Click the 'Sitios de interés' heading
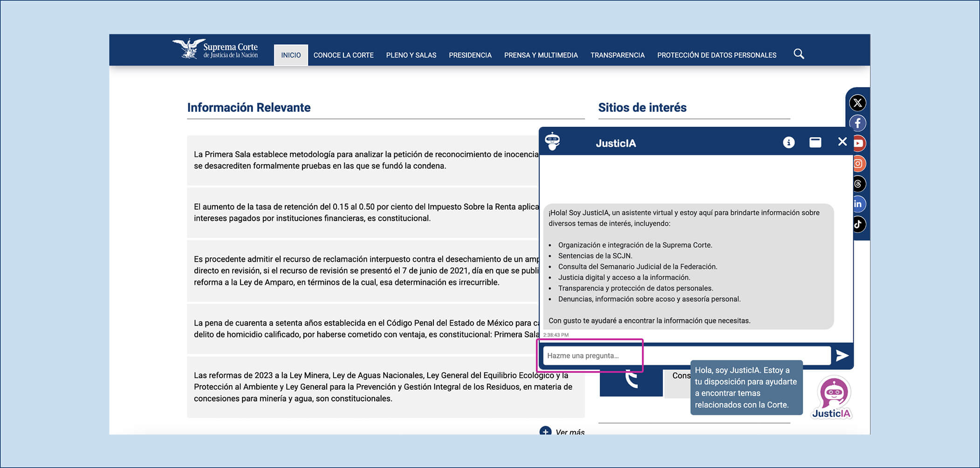This screenshot has height=468, width=980. pos(642,108)
